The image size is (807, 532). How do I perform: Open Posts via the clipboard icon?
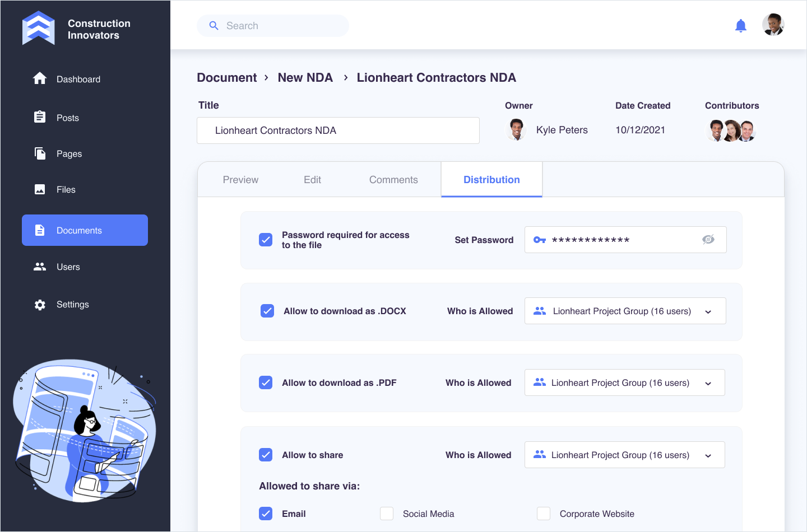(x=40, y=117)
